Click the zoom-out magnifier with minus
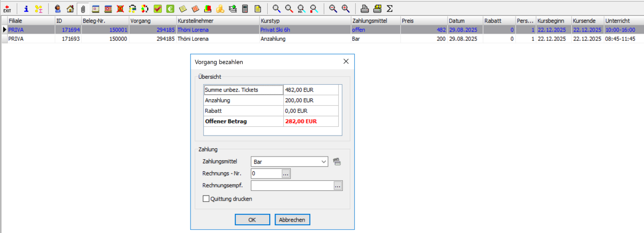644x233 pixels. (x=333, y=9)
